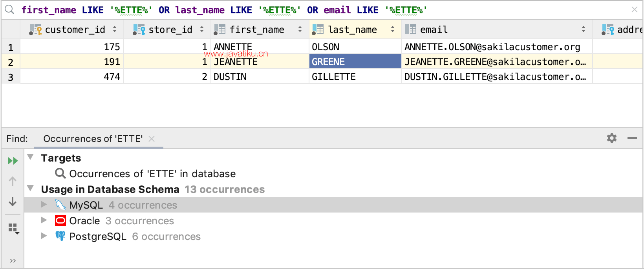Expand the PostgreSQL occurrences node

[x=44, y=236]
